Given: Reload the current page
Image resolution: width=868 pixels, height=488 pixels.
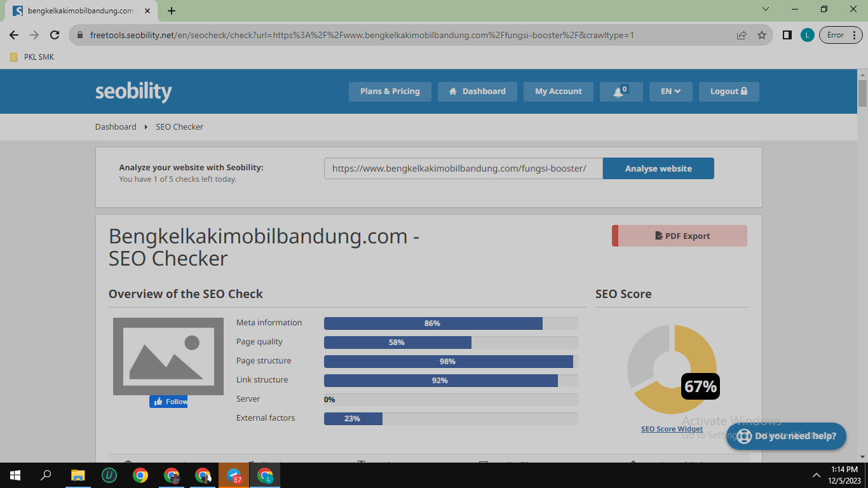Looking at the screenshot, I should [55, 36].
